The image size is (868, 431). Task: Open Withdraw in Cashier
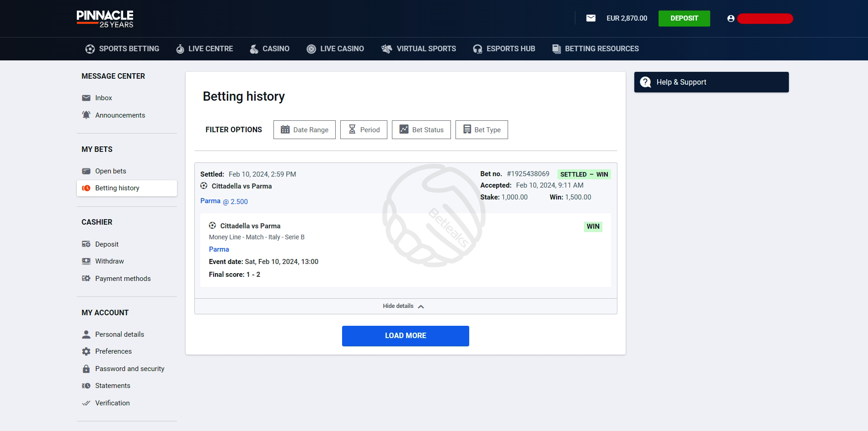pos(109,261)
